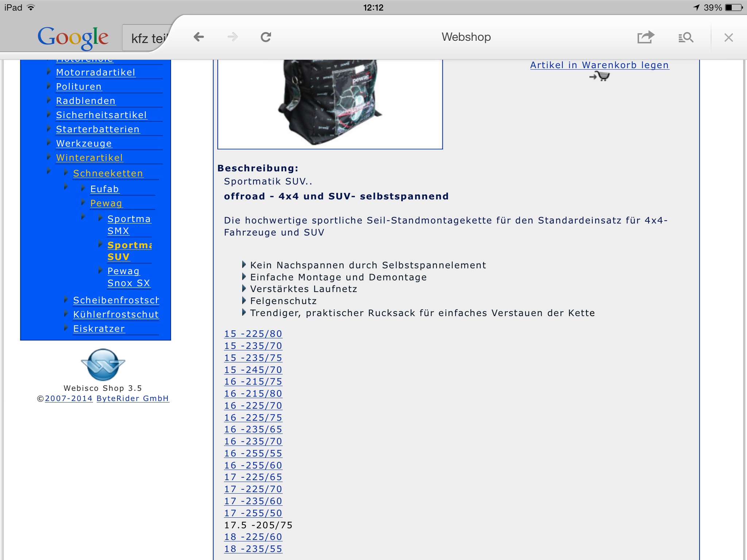
Task: Open Radblenden category
Action: [86, 101]
